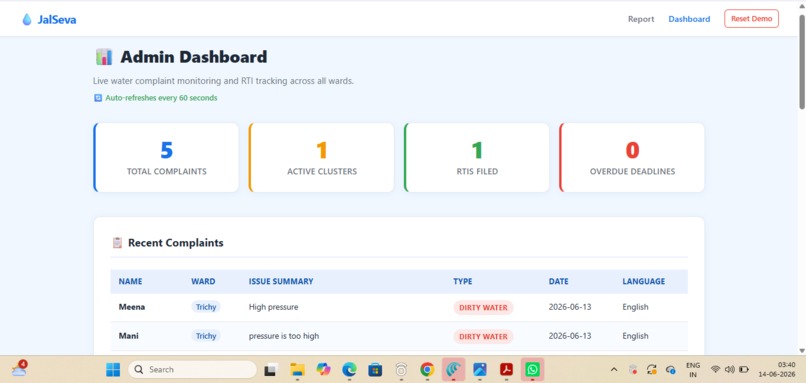Click the NAME column header
Screen dimensions: 806x383
(x=131, y=282)
